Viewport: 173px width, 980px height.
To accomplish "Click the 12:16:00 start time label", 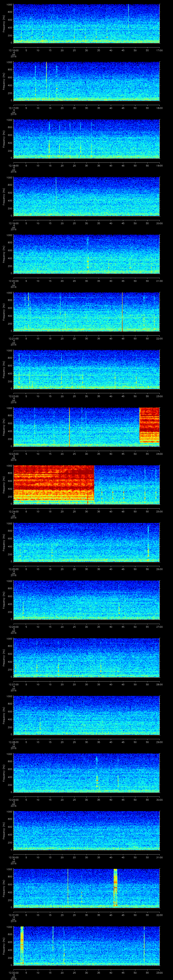I will point(14,50).
